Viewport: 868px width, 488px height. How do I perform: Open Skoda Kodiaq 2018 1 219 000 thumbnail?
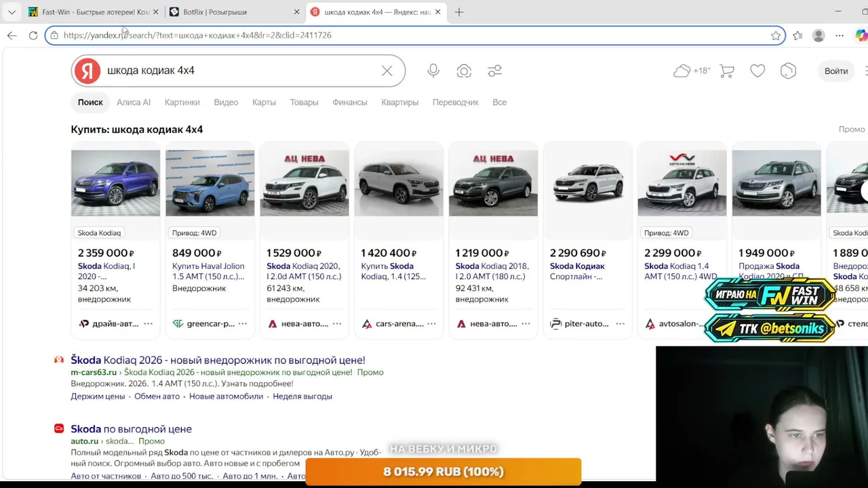pos(493,183)
